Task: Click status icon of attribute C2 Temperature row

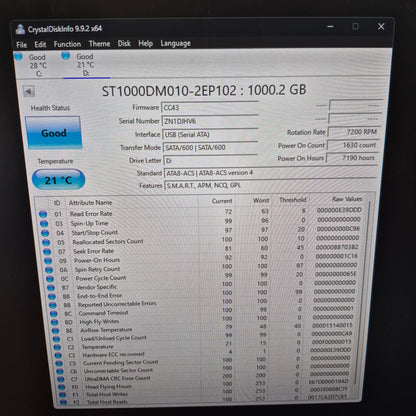Action: coord(57,347)
